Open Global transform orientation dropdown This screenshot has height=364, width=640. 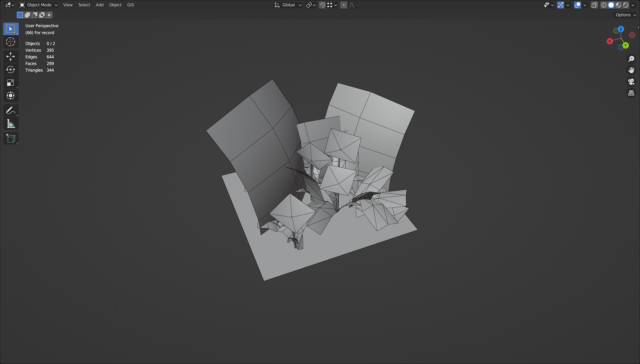tap(288, 5)
